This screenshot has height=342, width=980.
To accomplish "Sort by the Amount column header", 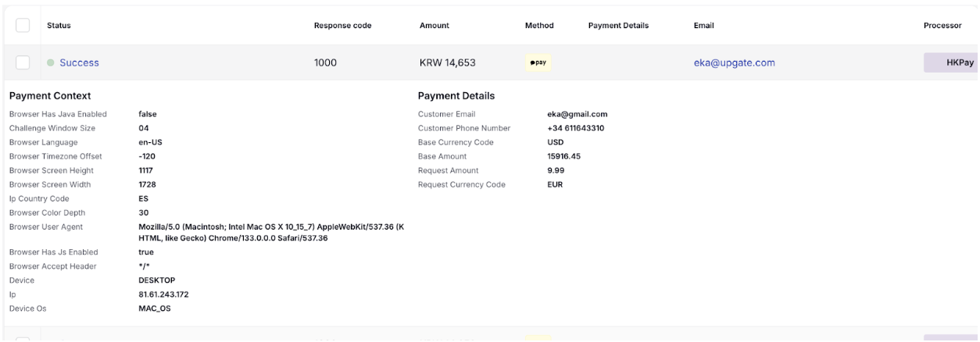I will point(435,26).
